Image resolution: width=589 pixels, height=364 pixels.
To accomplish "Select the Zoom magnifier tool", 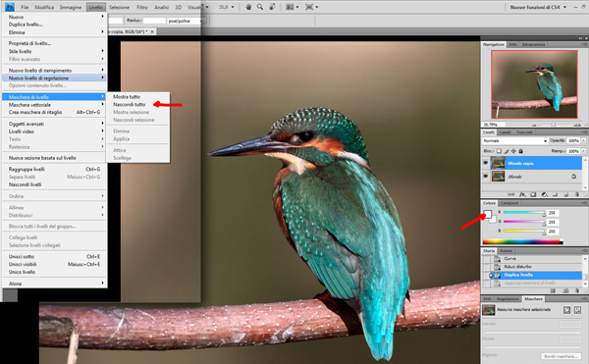I will point(260,7).
